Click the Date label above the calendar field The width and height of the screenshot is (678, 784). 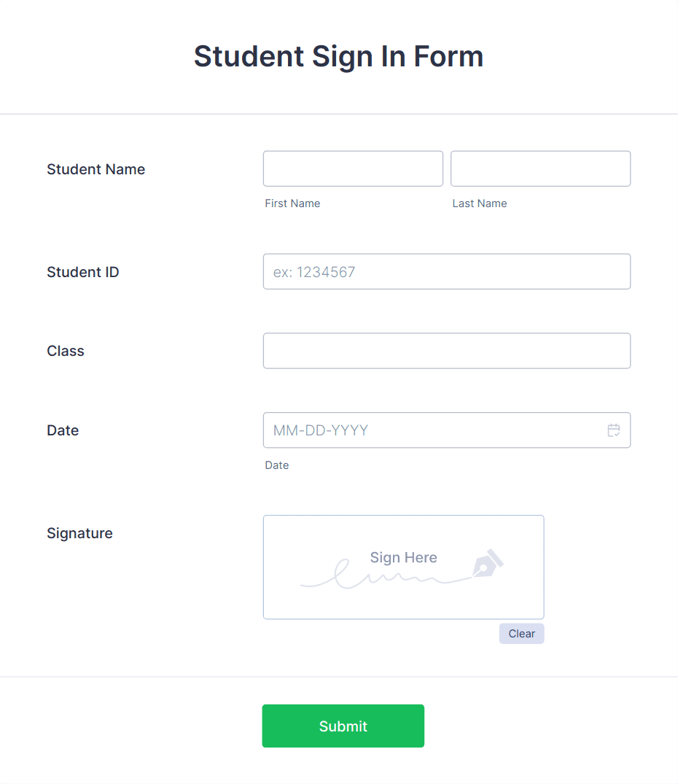click(63, 430)
